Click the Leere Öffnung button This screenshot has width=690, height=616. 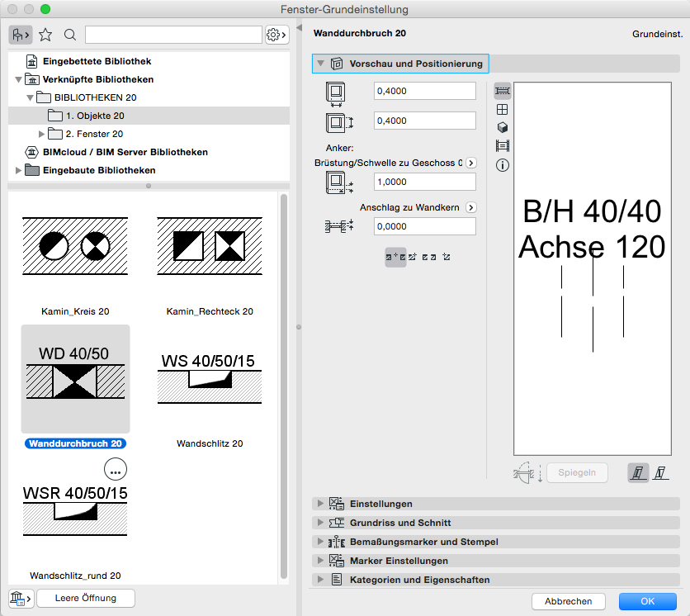(85, 598)
